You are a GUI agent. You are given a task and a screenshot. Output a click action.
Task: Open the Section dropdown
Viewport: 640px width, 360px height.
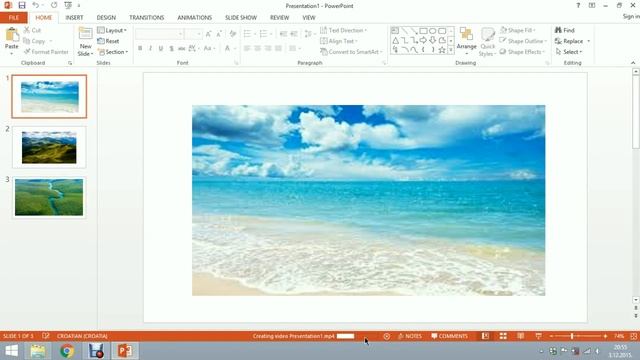coord(113,52)
